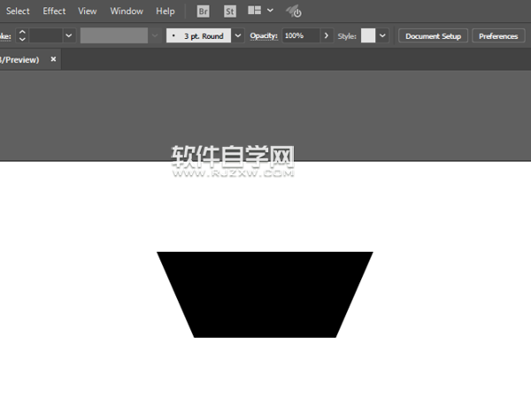
Task: Click the Opacity 100% value field
Action: (301, 35)
